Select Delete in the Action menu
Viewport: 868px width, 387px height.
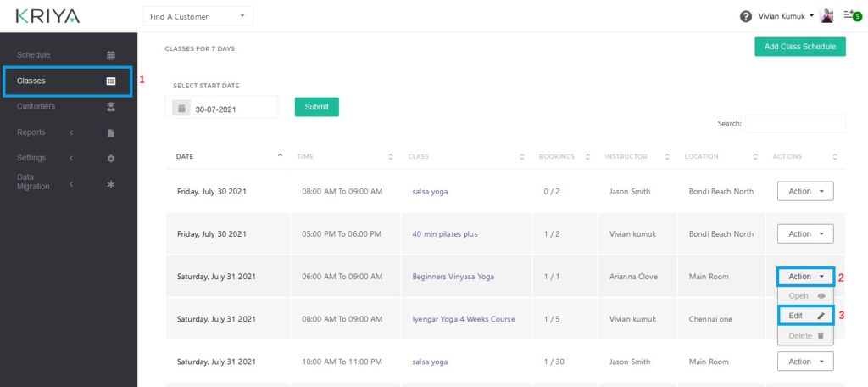(x=805, y=335)
